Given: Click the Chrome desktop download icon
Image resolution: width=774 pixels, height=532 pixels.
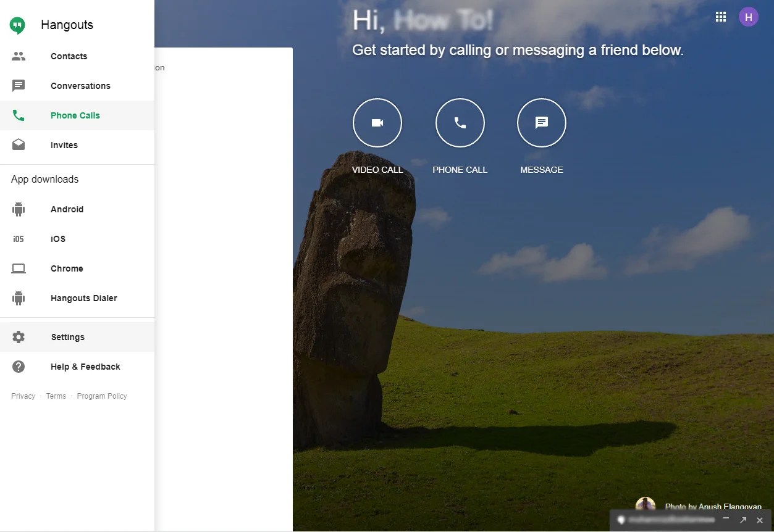Looking at the screenshot, I should click(x=18, y=268).
